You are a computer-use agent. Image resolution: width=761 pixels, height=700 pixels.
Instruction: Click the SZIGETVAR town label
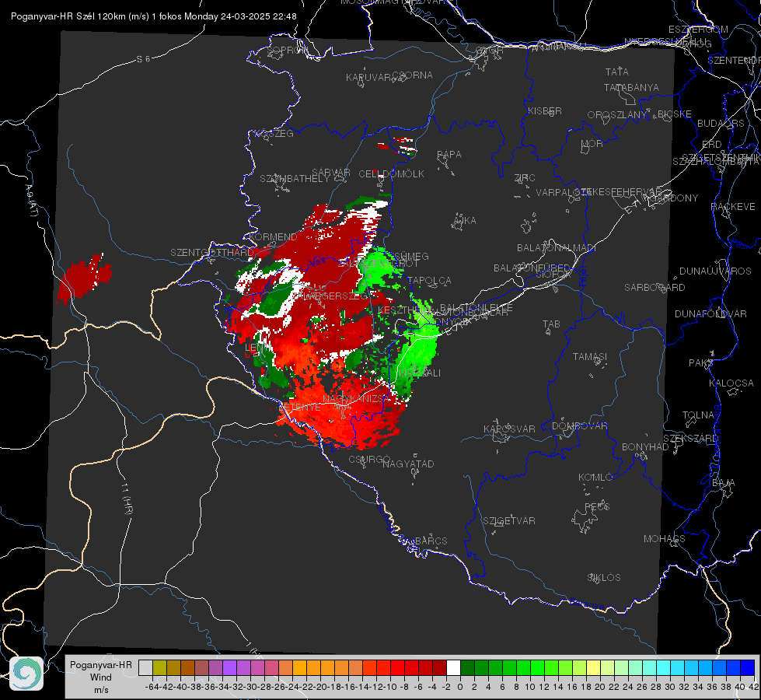508,521
